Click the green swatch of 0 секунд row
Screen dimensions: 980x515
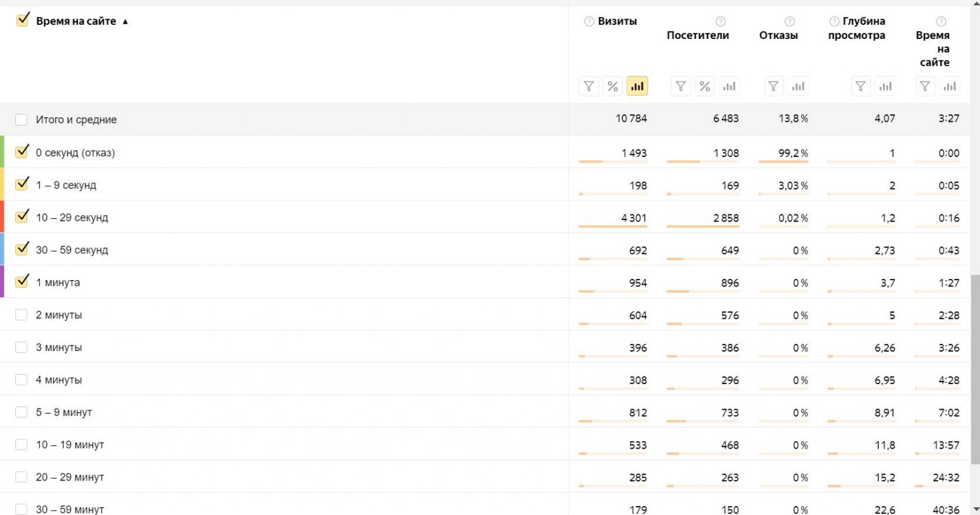coord(2,152)
